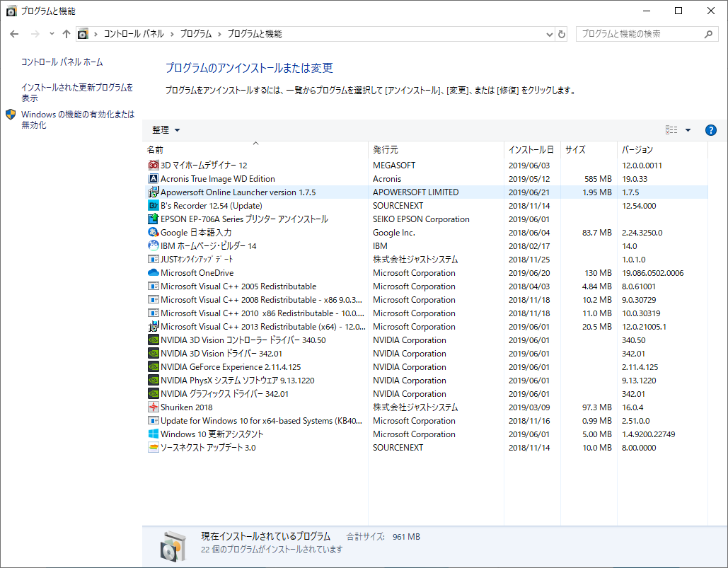Click the プログラムと機能 breadcrumb
Image resolution: width=728 pixels, height=568 pixels.
pyautogui.click(x=255, y=34)
